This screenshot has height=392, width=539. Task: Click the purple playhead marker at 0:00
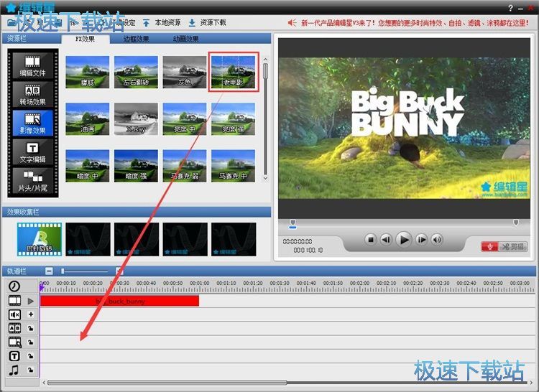point(42,287)
